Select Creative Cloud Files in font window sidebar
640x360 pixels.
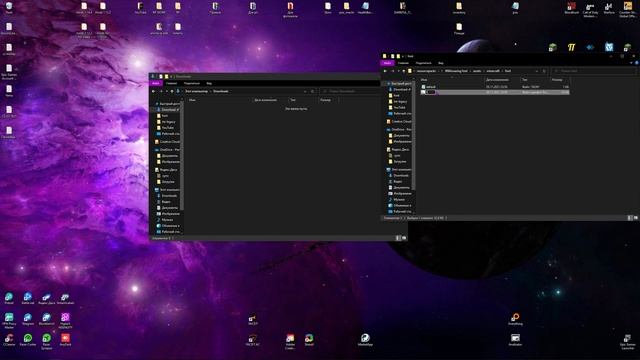tap(399, 122)
